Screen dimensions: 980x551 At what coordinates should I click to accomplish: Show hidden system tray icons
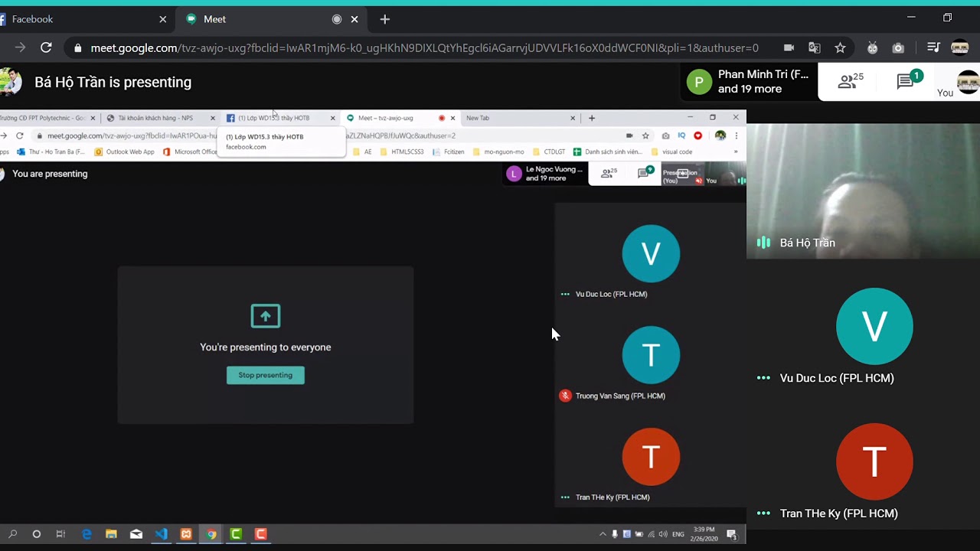point(603,534)
